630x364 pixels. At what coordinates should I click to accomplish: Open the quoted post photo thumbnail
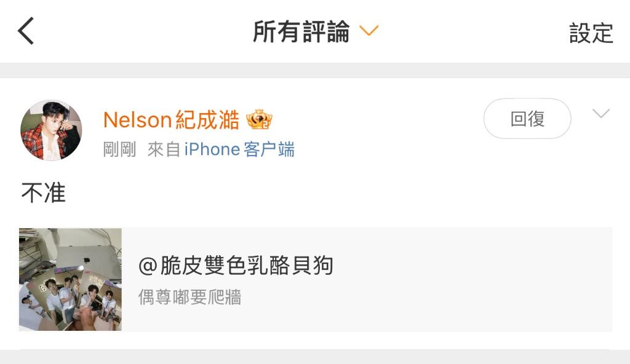click(70, 279)
